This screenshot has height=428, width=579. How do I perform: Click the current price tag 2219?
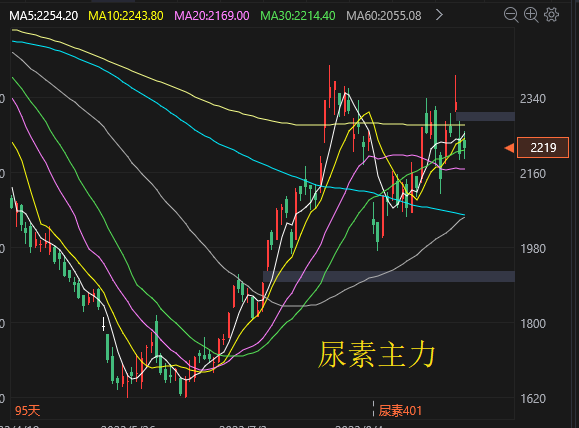tap(543, 148)
